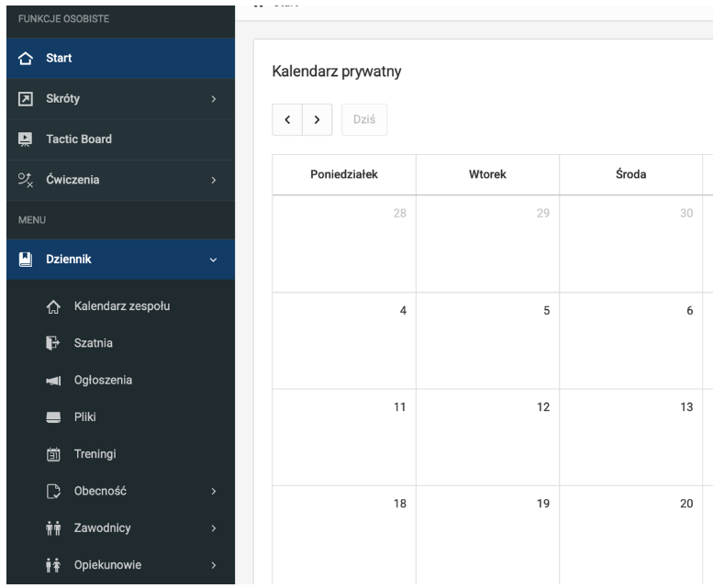Collapse the Dziennik menu chevron
Viewport: 713px width, 588px height.
pyautogui.click(x=213, y=260)
